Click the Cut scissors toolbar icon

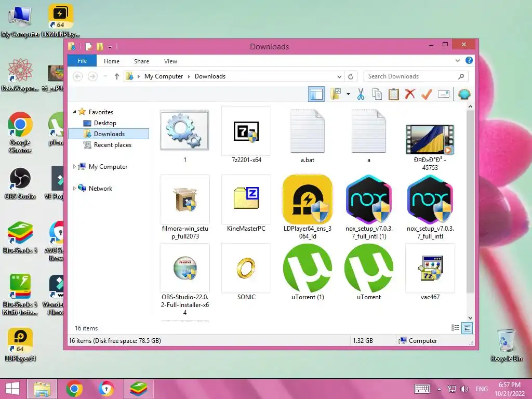click(361, 94)
